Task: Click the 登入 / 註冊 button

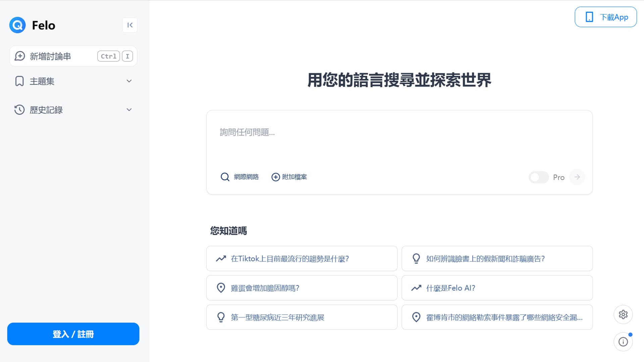Action: click(73, 334)
